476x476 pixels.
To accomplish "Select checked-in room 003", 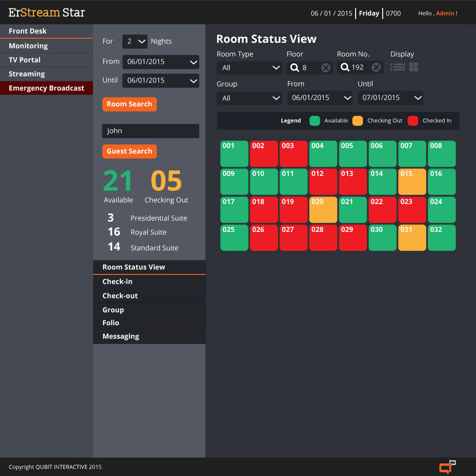I will point(294,154).
